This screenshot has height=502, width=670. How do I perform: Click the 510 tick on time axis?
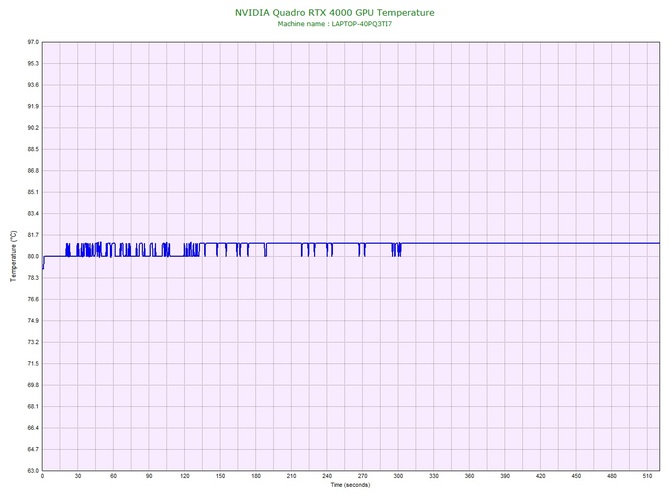[647, 476]
